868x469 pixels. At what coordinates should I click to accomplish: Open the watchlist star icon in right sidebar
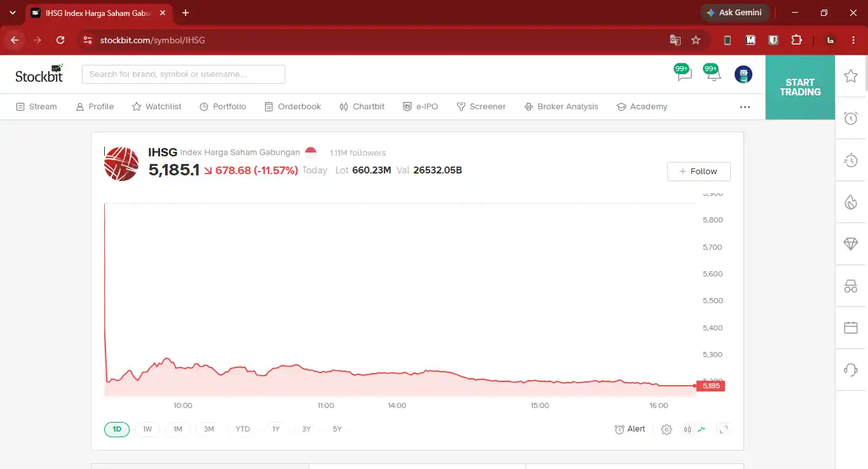(851, 76)
